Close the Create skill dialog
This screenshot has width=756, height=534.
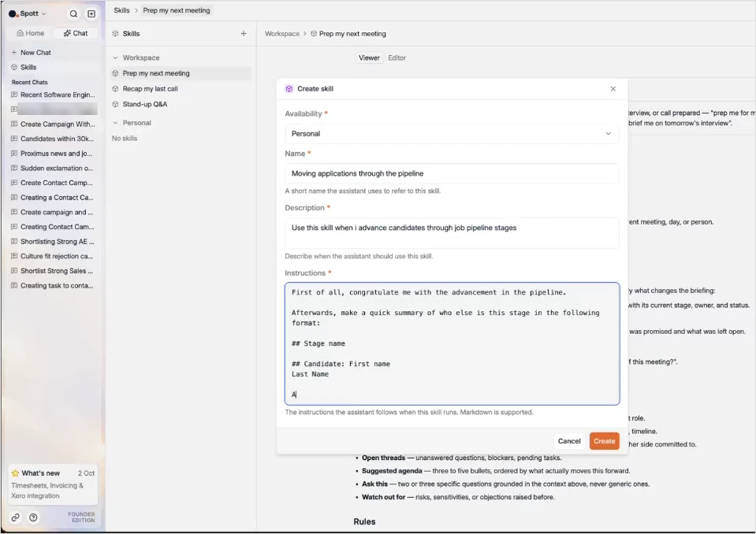pyautogui.click(x=613, y=88)
